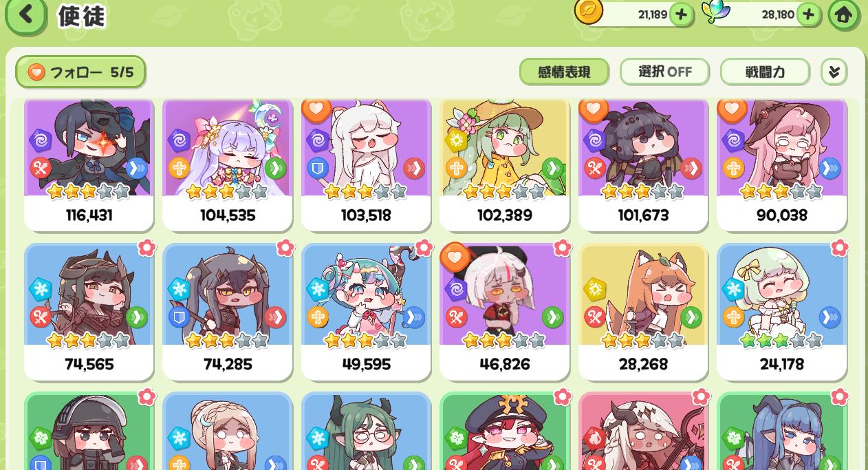Viewport: 868px width, 470px height.
Task: Choose the character card showing 49,595
Action: tap(366, 312)
